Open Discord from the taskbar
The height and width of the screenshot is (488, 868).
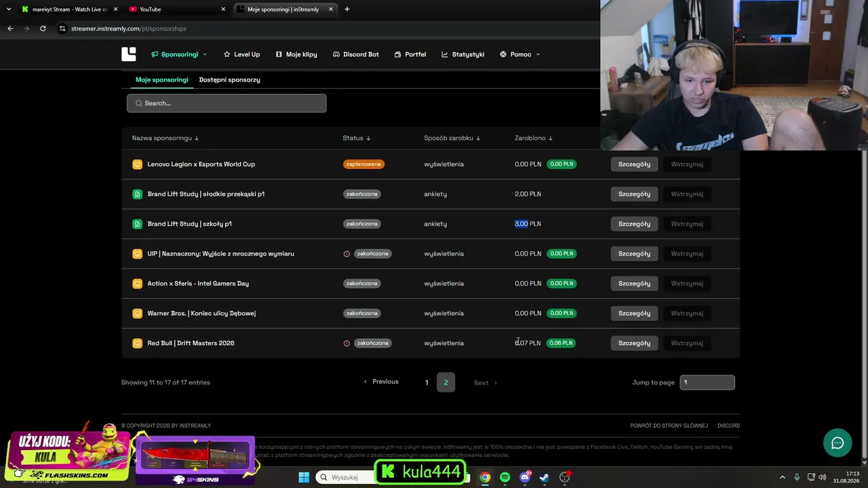pyautogui.click(x=525, y=477)
